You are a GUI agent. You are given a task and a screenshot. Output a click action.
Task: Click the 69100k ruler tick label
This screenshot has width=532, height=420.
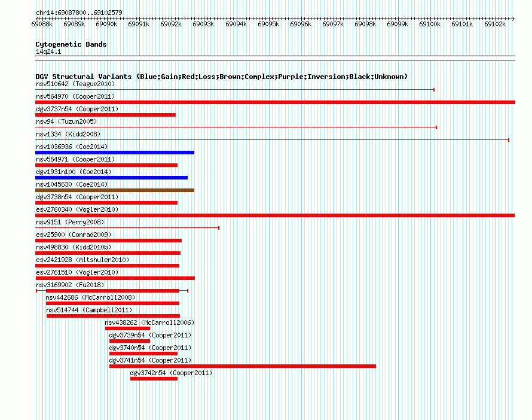430,24
